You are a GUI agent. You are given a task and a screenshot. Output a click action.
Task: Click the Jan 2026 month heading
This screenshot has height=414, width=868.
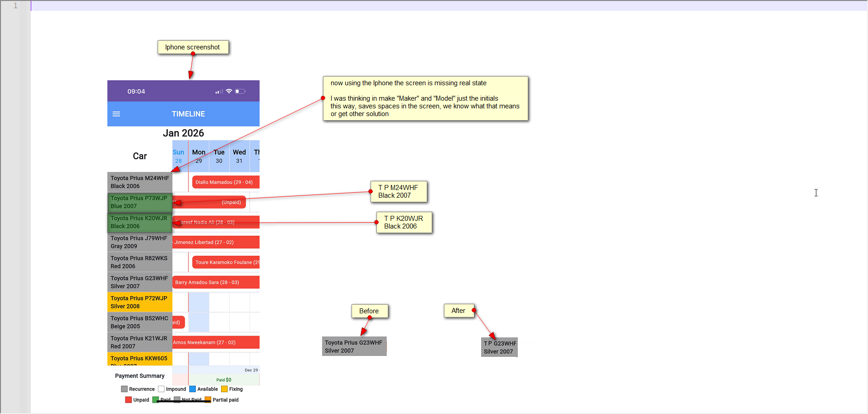point(183,133)
